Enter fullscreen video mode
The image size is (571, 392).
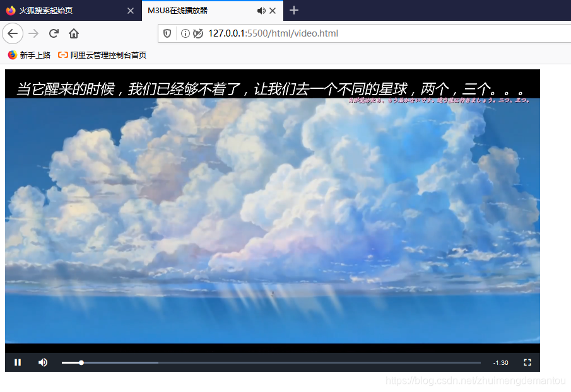click(x=527, y=362)
